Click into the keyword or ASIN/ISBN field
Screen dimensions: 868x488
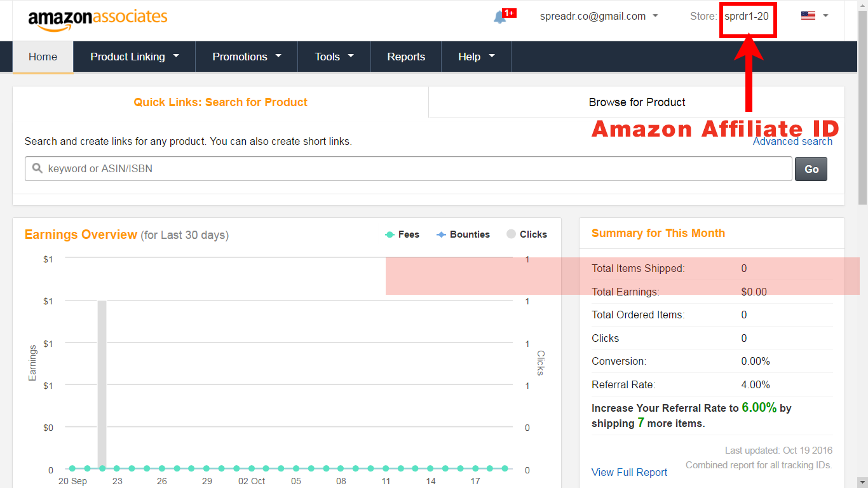coord(409,169)
